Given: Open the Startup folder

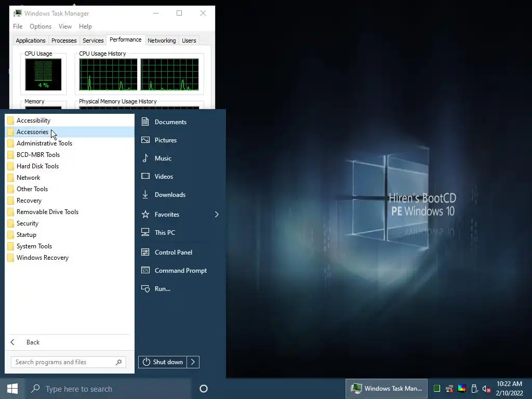Looking at the screenshot, I should [x=70, y=235].
